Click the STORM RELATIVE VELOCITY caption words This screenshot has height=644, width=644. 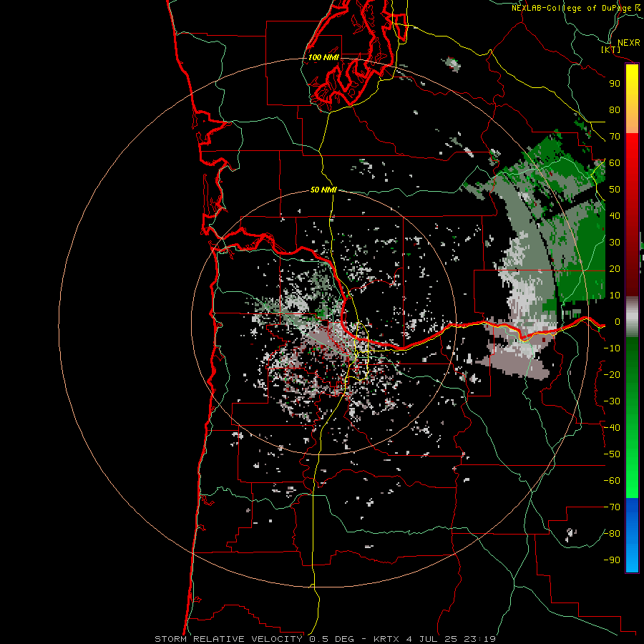pos(228,639)
